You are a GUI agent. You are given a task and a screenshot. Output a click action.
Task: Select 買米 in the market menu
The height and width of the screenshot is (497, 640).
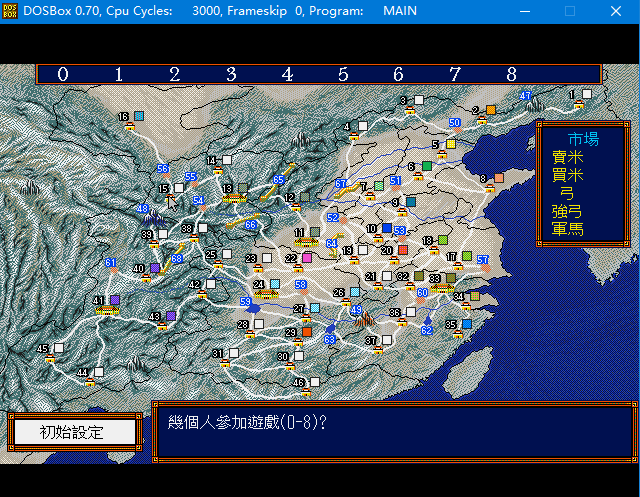click(567, 175)
